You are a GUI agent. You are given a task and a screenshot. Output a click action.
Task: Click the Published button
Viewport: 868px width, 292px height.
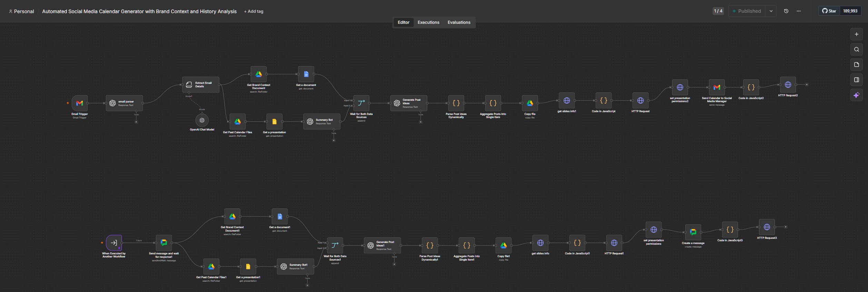[747, 11]
